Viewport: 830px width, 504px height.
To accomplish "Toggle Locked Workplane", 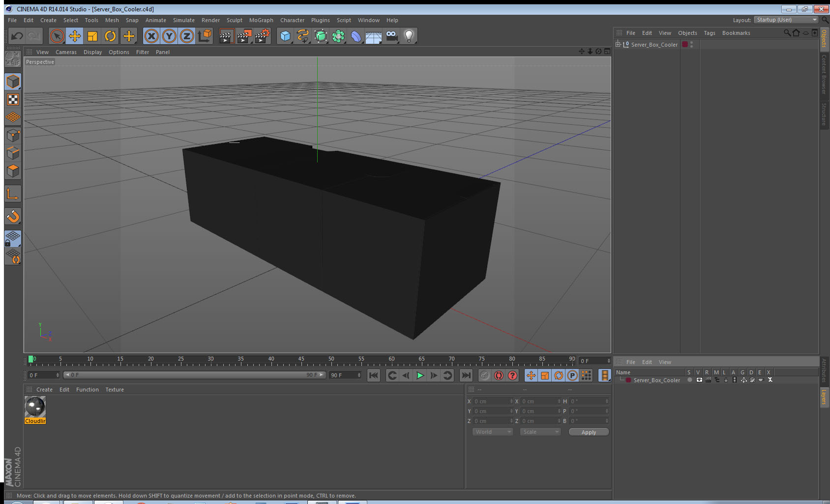I will point(13,239).
